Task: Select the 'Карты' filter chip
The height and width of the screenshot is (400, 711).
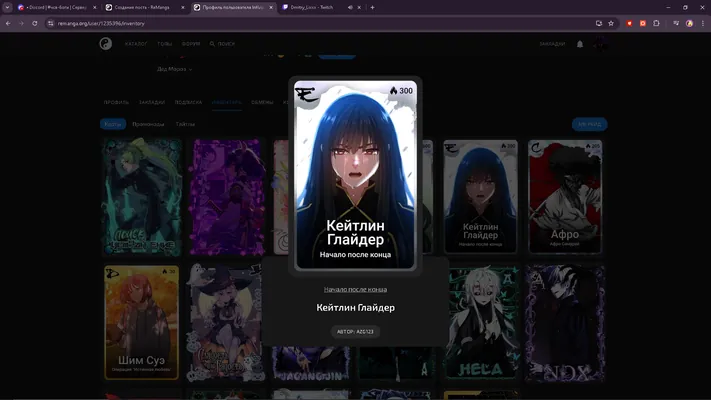Action: tap(113, 124)
